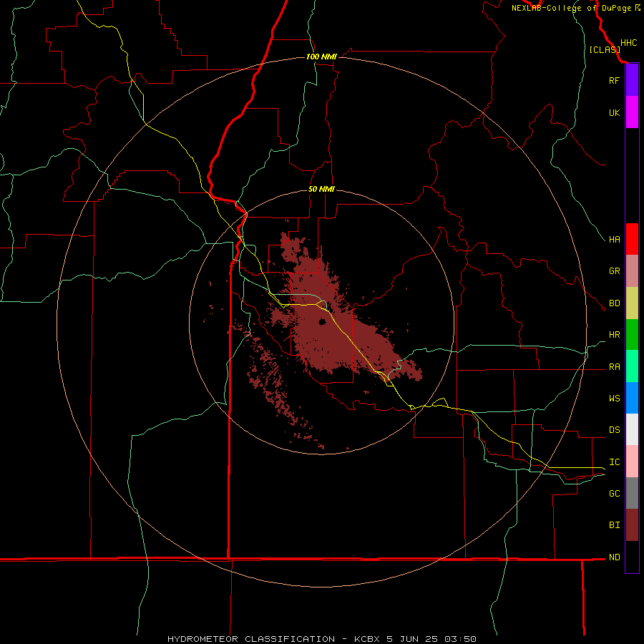Click the RF purple legend swatch
Image resolution: width=644 pixels, height=644 pixels.
coord(632,80)
